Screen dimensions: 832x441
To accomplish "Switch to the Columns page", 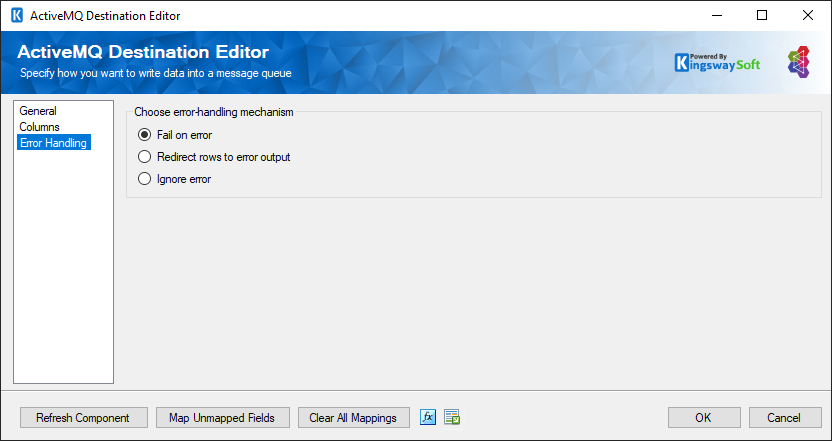I will click(x=39, y=127).
